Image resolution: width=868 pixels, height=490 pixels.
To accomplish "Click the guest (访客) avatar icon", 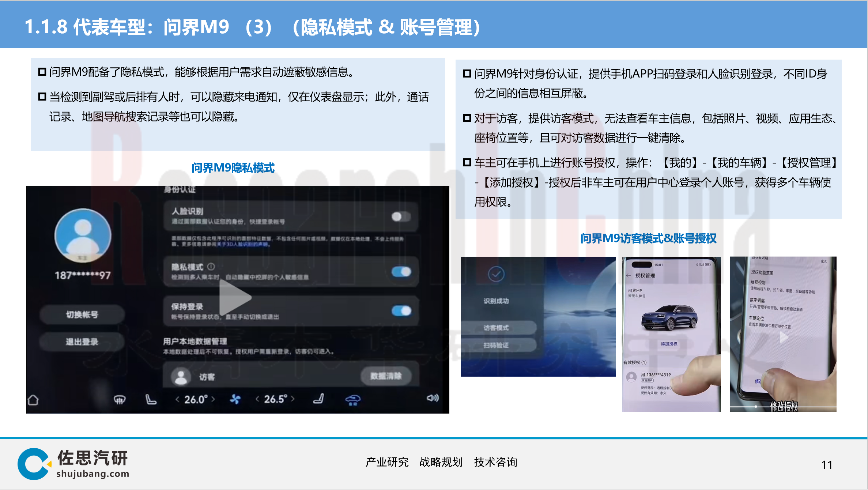I will 181,377.
